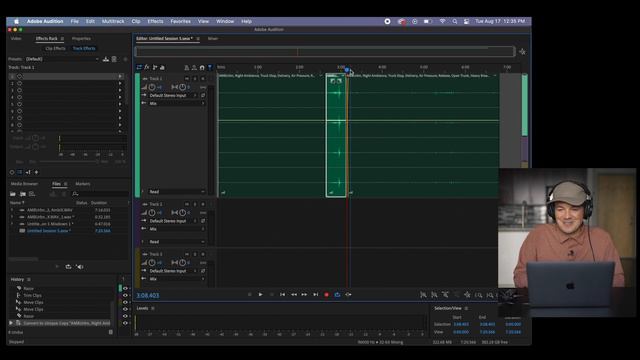Screen dimensions: 640x360
Task: Show the track Sends section icon
Action: click(155, 67)
